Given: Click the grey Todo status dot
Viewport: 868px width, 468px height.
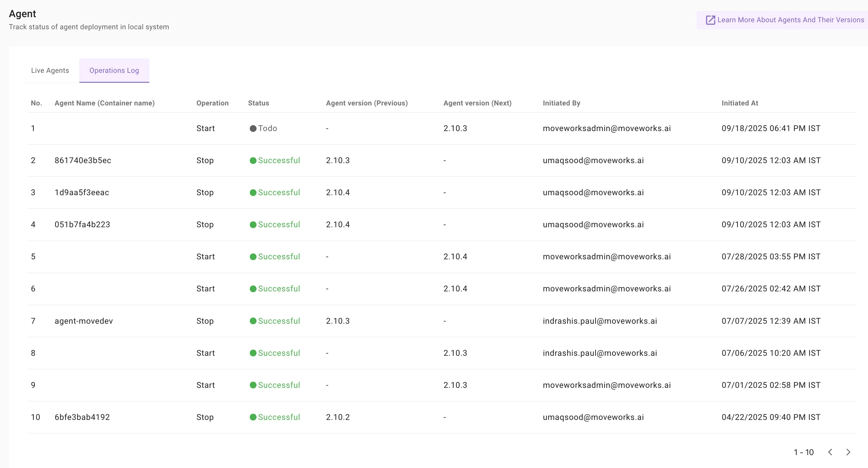Looking at the screenshot, I should [x=253, y=128].
